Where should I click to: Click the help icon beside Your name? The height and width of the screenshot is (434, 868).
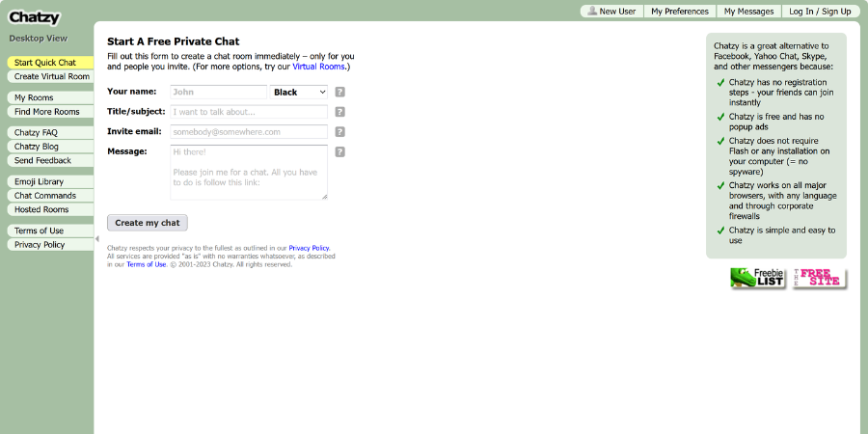tap(339, 92)
